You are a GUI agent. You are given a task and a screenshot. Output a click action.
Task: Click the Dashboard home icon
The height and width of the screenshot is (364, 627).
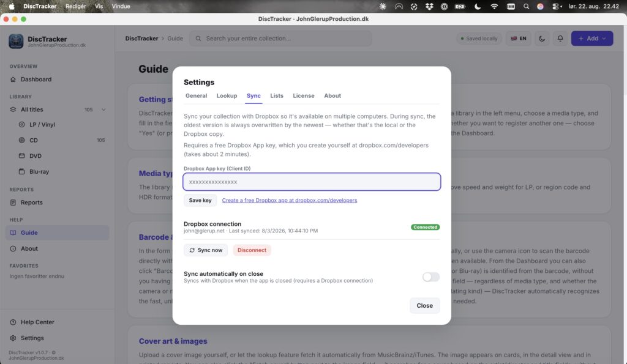coord(13,79)
